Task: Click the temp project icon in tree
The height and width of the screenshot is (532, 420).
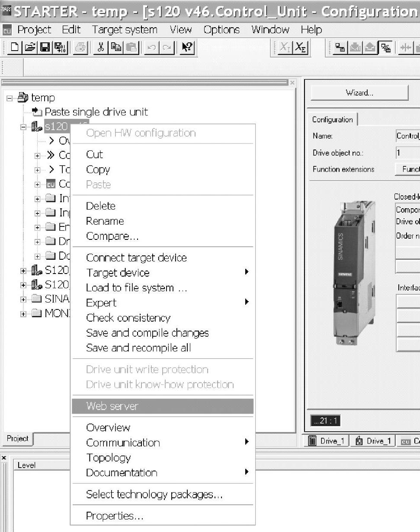Action: click(x=22, y=98)
